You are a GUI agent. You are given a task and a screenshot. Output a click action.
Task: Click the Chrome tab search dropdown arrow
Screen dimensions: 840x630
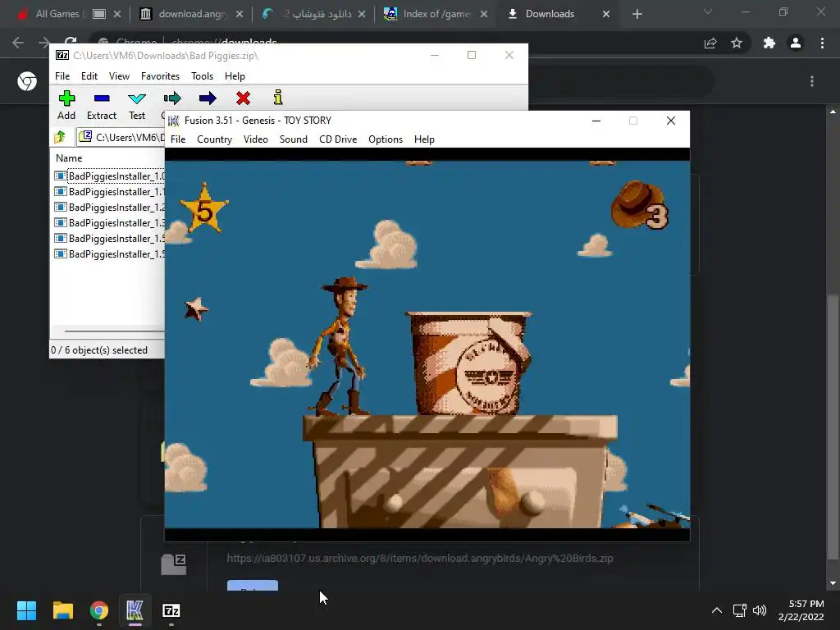pos(708,11)
